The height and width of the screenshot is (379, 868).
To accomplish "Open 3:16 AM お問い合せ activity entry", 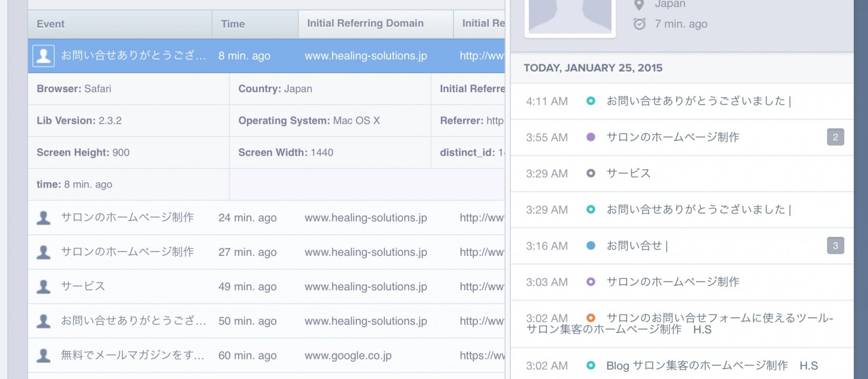I will [x=682, y=246].
